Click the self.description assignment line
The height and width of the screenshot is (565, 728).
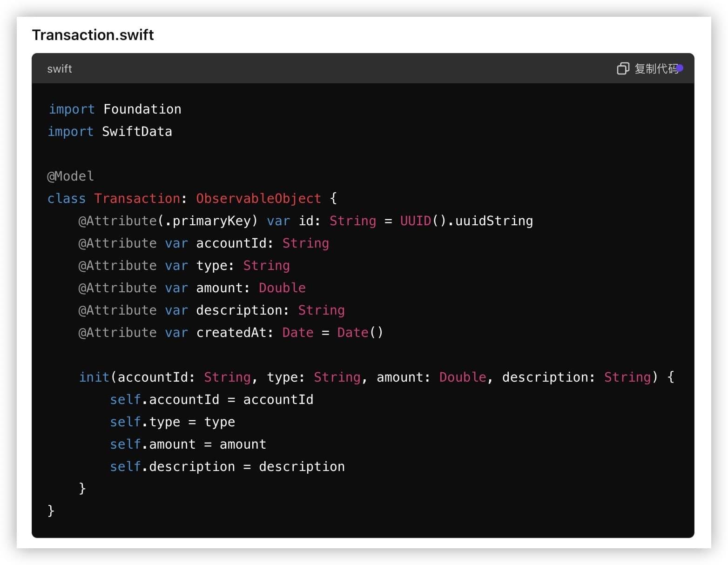[x=227, y=466]
